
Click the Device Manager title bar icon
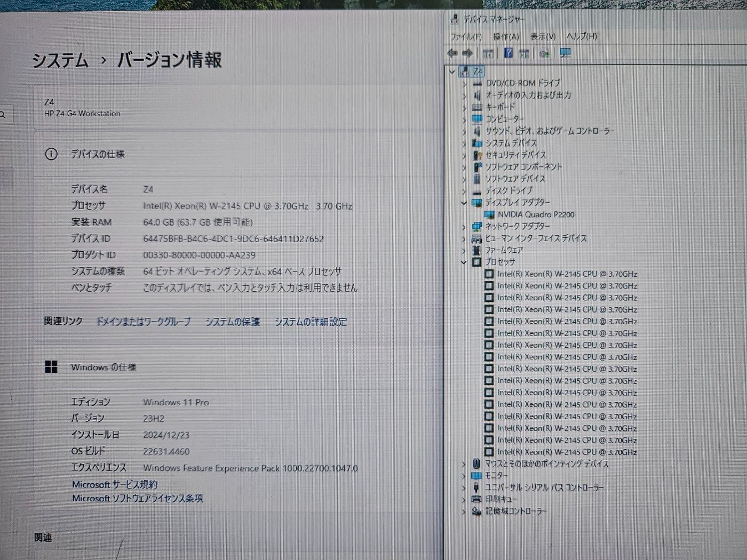pyautogui.click(x=454, y=19)
